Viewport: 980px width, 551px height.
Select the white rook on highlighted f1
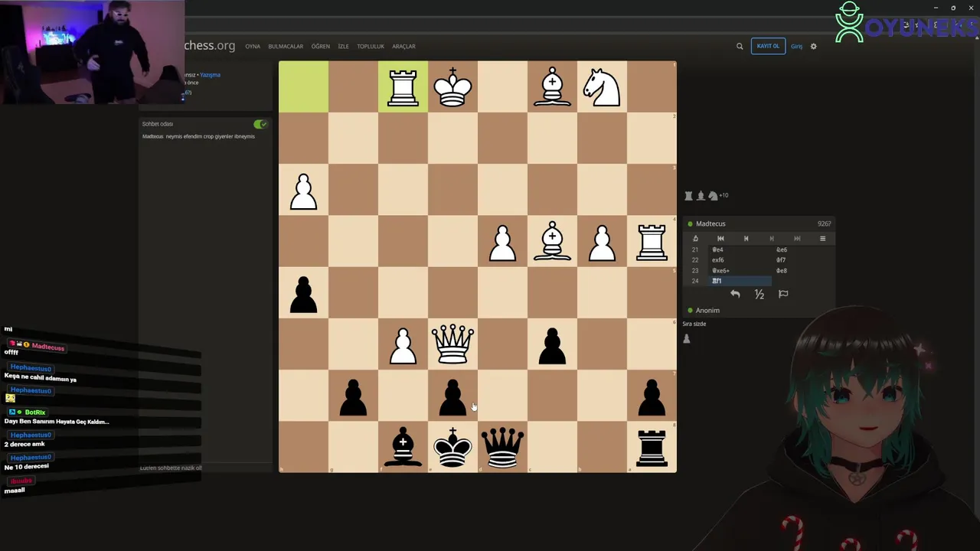coord(403,86)
